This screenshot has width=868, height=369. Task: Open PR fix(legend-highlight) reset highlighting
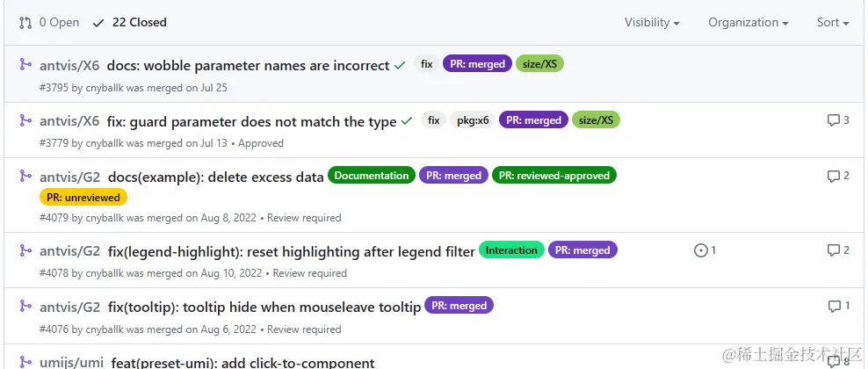click(292, 252)
